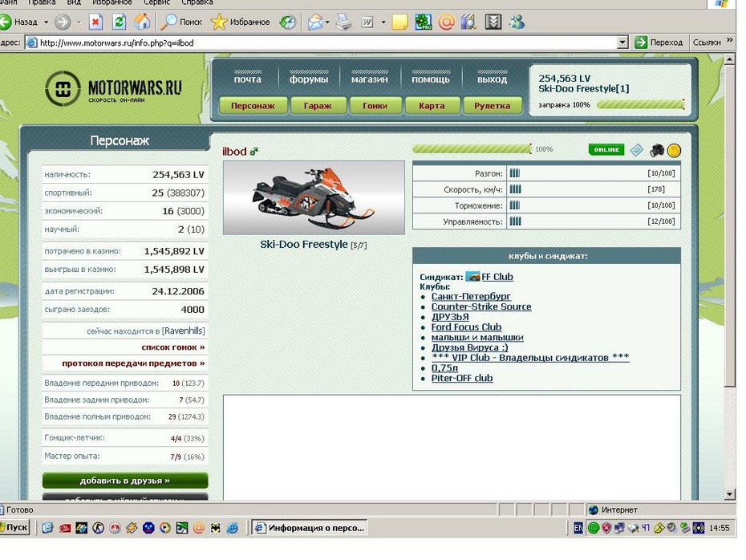The image size is (746, 560).
Task: Go to the Гараж tab
Action: click(x=318, y=106)
